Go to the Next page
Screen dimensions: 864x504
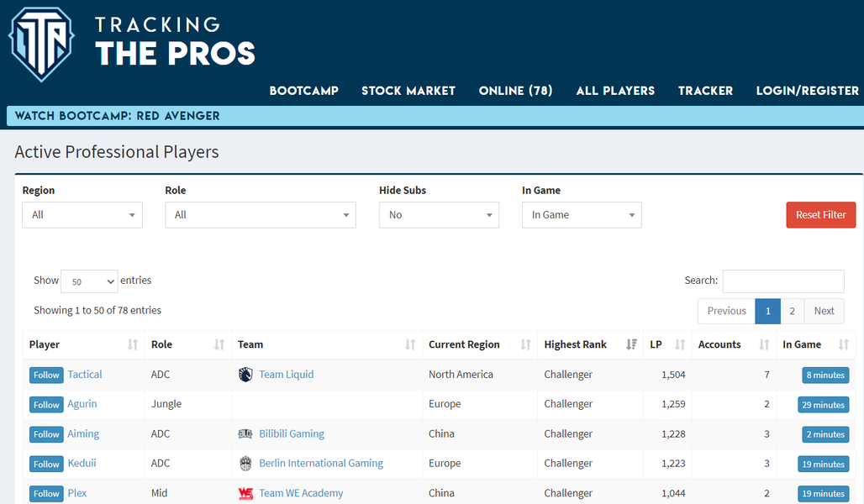point(824,311)
